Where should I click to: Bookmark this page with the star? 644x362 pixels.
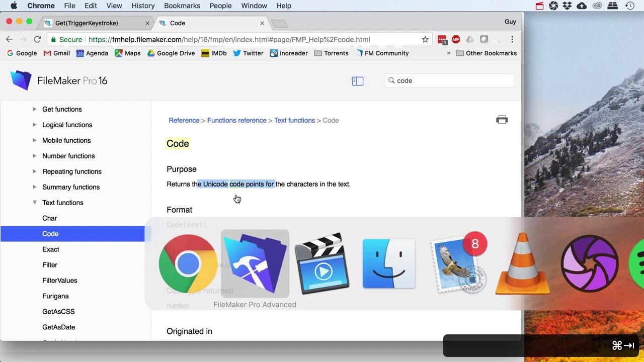click(425, 39)
